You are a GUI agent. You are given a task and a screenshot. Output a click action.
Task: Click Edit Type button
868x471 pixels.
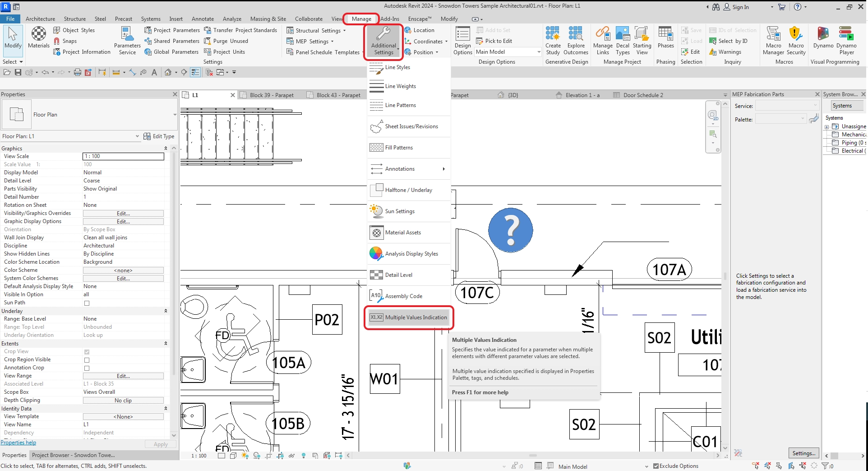point(159,136)
